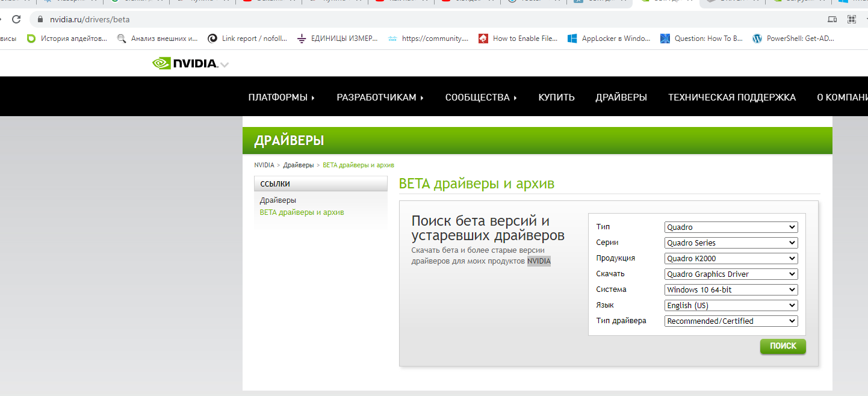Follow the Драйверы breadcrumb link
This screenshot has height=396, width=868.
[299, 165]
